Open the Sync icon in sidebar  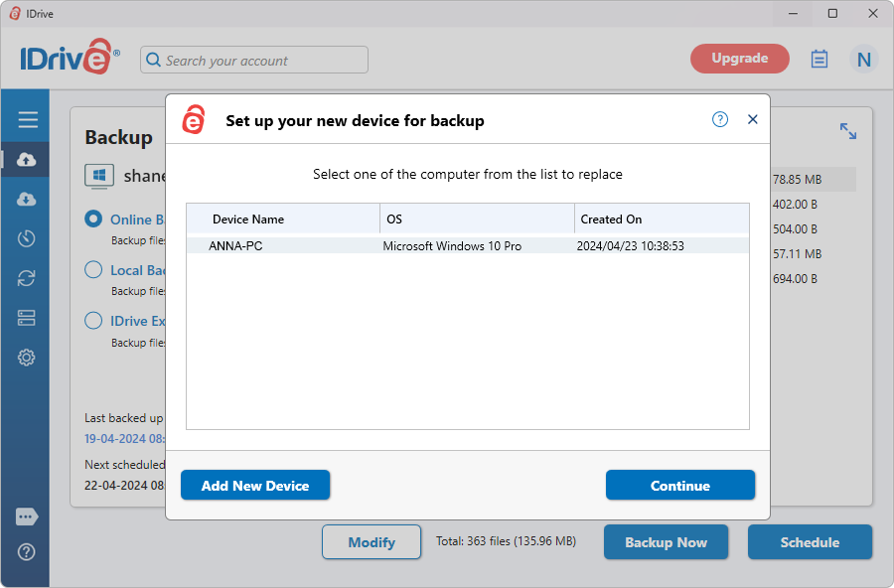27,278
